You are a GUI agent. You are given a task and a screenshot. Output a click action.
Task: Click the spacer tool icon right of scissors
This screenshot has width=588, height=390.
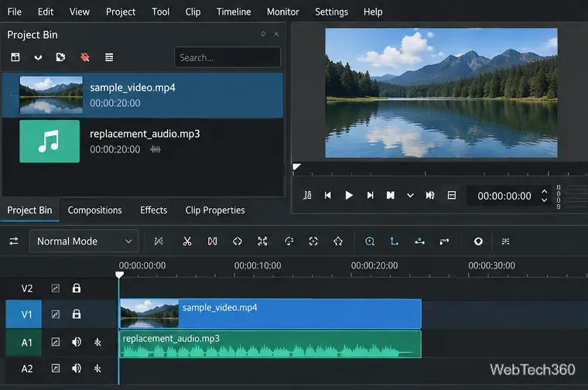click(212, 241)
